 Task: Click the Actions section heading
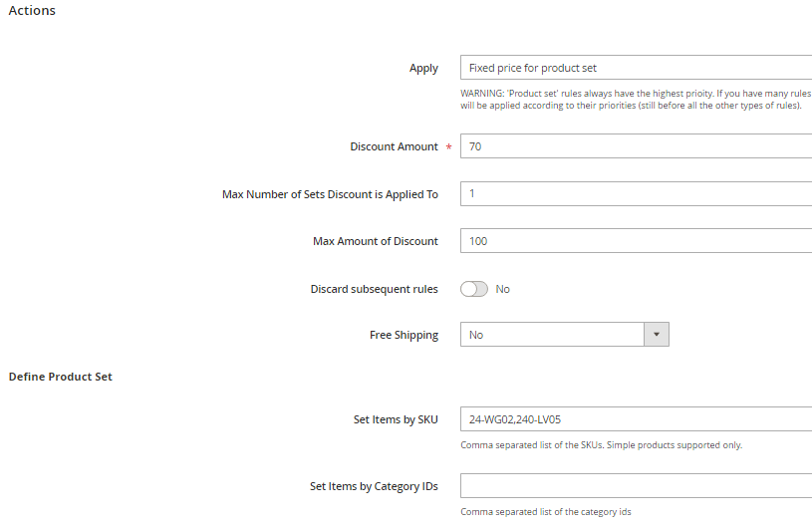click(32, 11)
